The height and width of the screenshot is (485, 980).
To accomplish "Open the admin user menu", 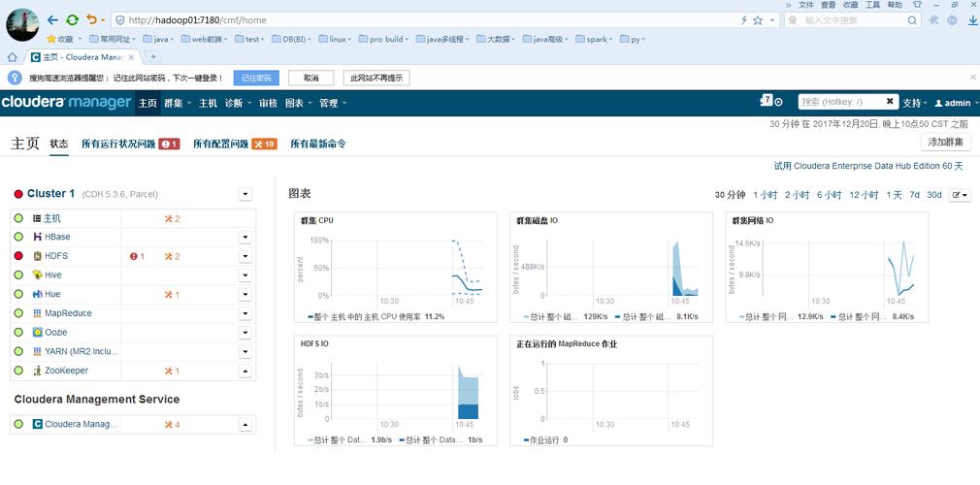I will [x=957, y=103].
